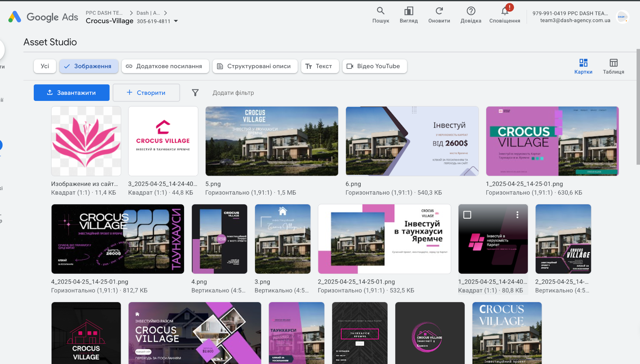Click the Search magnifier icon
640x364 pixels.
coord(380,11)
